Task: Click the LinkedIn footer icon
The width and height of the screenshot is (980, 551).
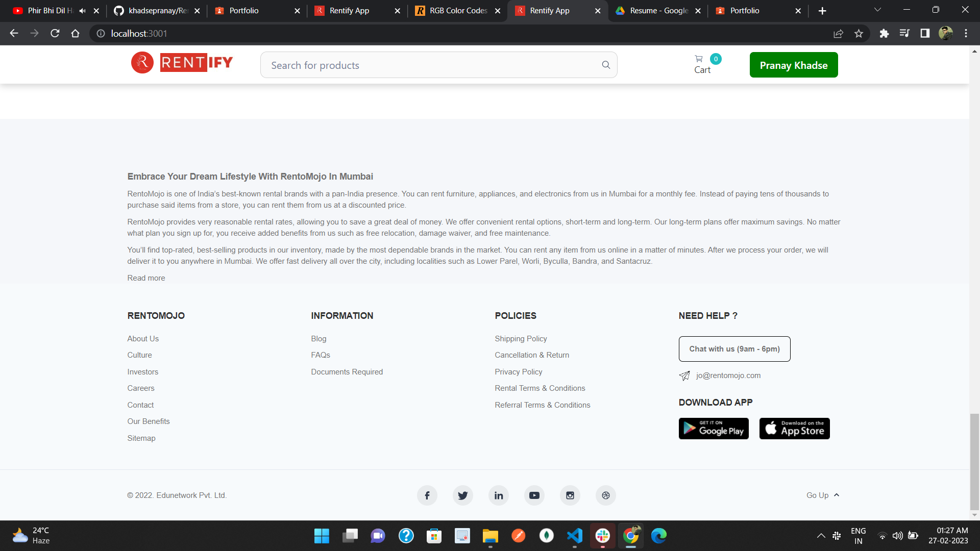Action: coord(499,495)
